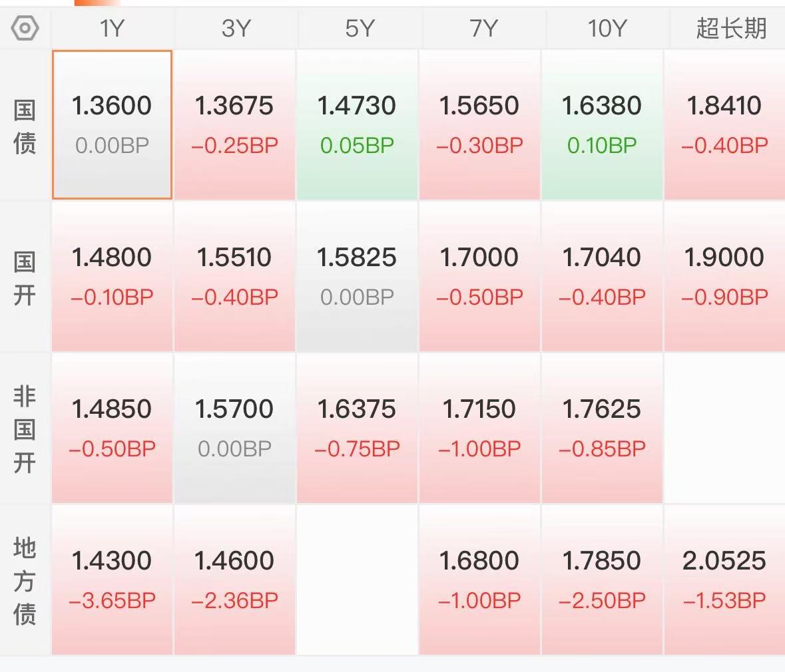The width and height of the screenshot is (785, 672).
Task: Open the 国开 超长期 cell 1.9000
Action: click(724, 277)
